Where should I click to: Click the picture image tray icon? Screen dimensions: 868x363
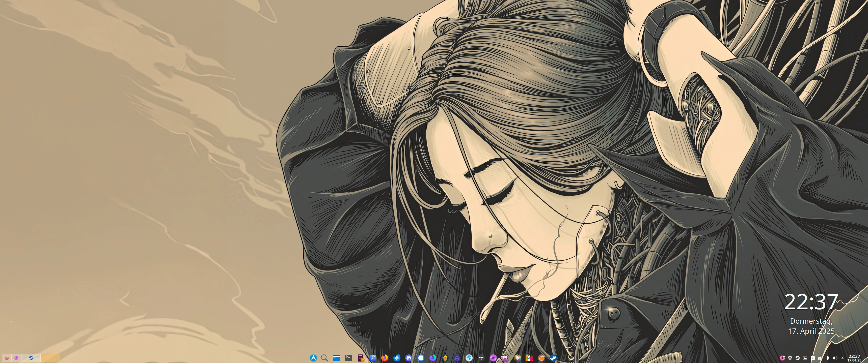[x=805, y=358]
